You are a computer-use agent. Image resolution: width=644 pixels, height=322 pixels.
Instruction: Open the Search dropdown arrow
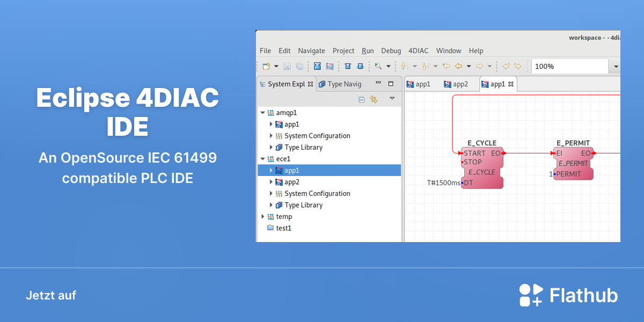(389, 67)
